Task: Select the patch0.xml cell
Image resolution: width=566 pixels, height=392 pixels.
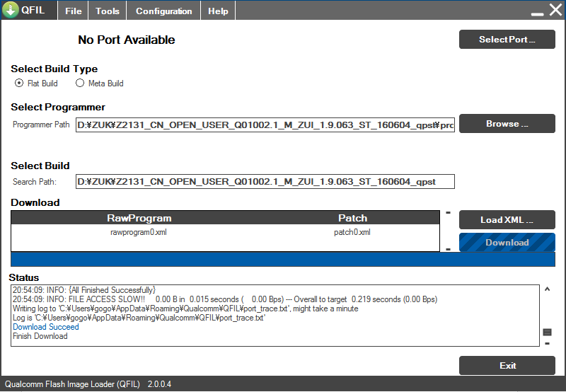Action: [352, 232]
